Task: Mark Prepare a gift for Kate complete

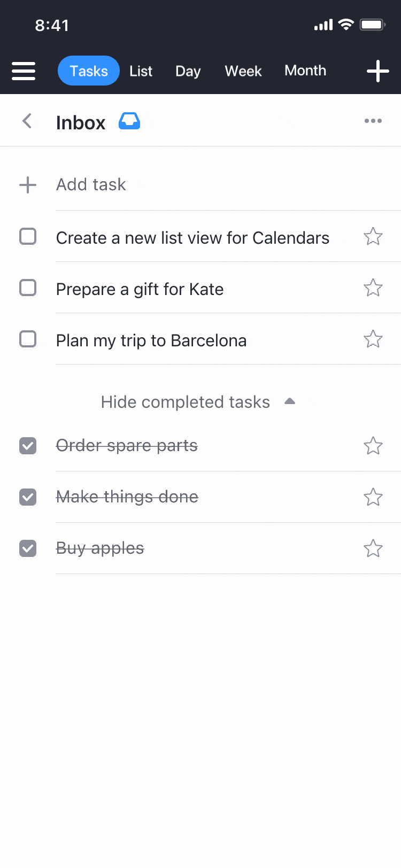Action: tap(28, 288)
